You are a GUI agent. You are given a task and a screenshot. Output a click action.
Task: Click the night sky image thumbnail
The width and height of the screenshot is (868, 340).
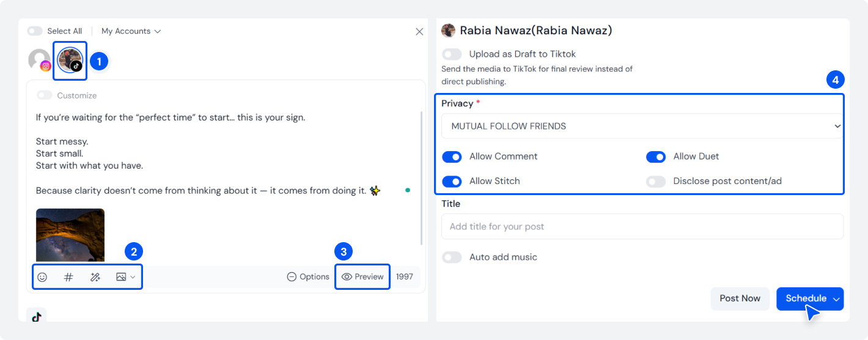point(70,235)
